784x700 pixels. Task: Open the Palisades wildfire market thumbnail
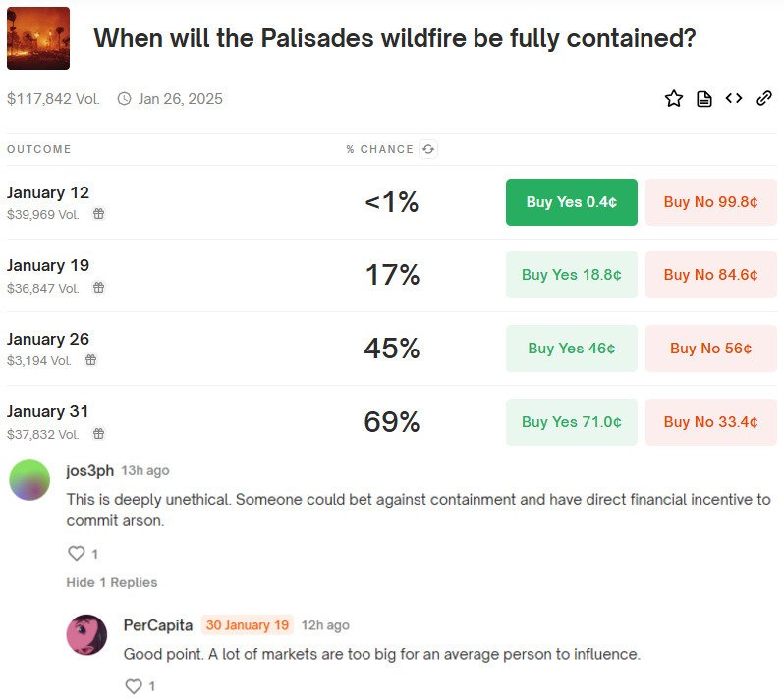pyautogui.click(x=38, y=38)
